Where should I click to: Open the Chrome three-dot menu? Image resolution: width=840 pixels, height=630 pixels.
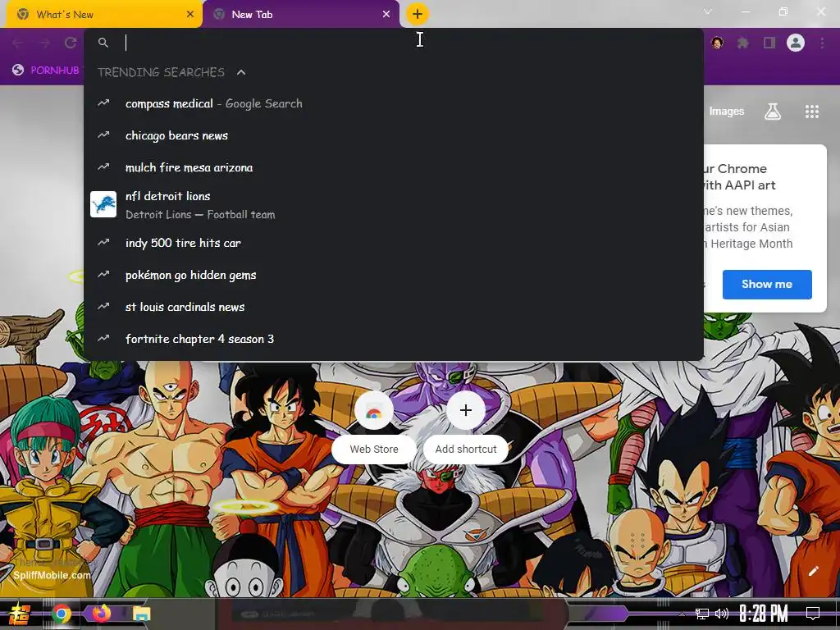click(822, 43)
